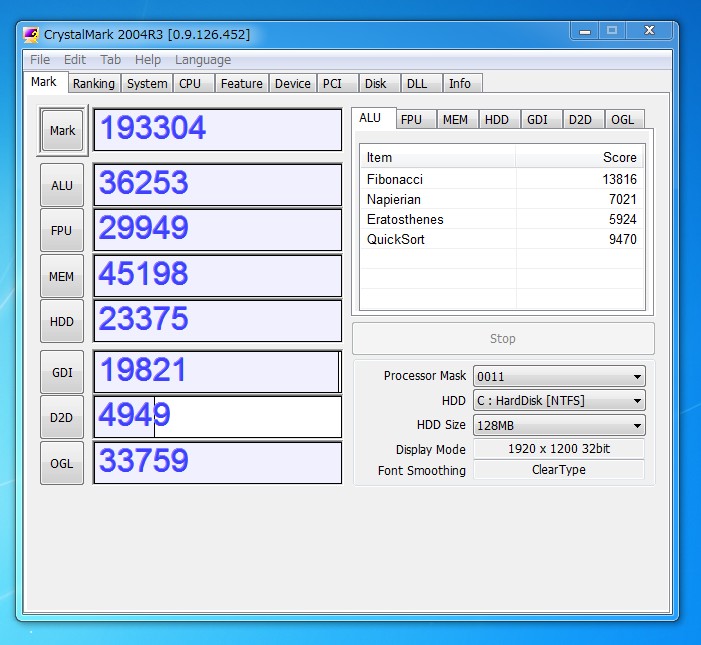Switch to the Feature tab

241,84
